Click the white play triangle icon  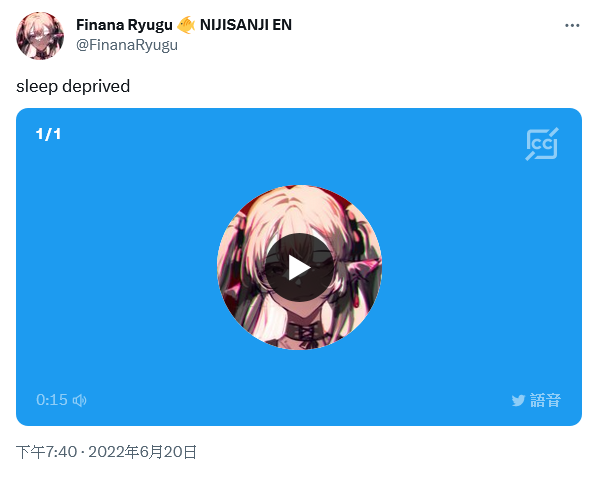(x=299, y=267)
